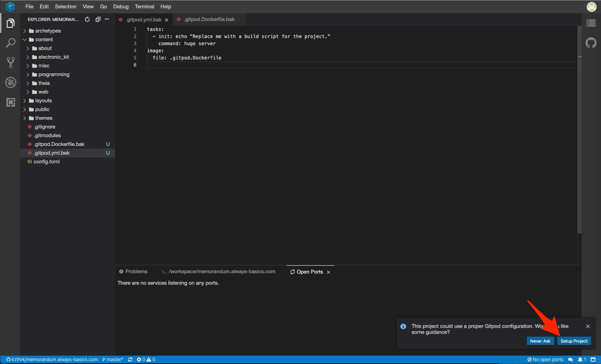Open the Go menu
The height and width of the screenshot is (364, 601).
(x=104, y=7)
